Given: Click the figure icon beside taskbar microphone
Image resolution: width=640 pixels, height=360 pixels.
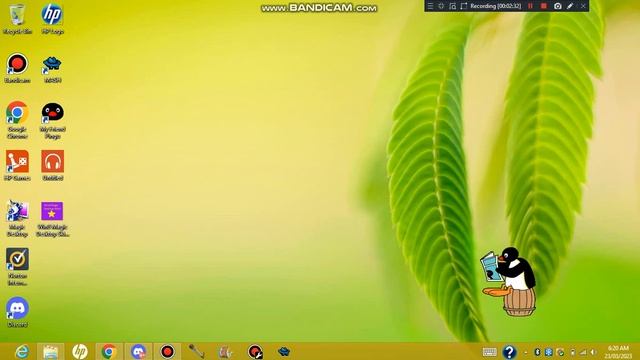Looking at the screenshot, I should [x=225, y=351].
